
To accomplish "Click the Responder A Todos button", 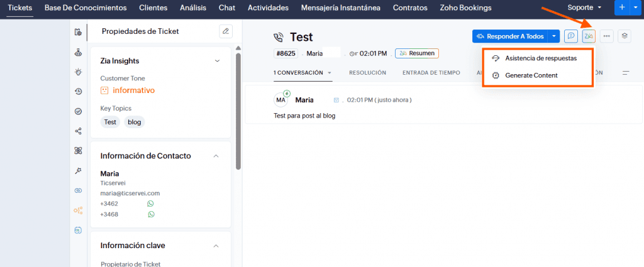I will tap(509, 36).
